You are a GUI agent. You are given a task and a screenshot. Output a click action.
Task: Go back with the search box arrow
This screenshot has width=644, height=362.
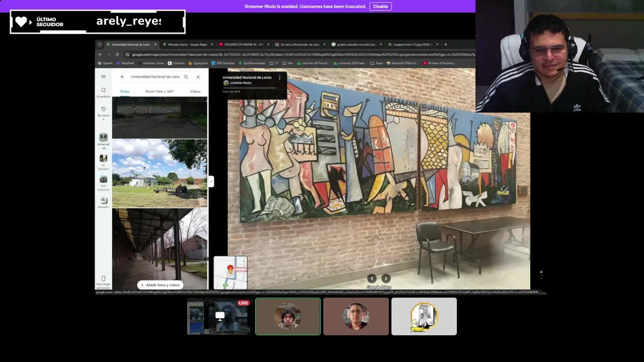[122, 77]
